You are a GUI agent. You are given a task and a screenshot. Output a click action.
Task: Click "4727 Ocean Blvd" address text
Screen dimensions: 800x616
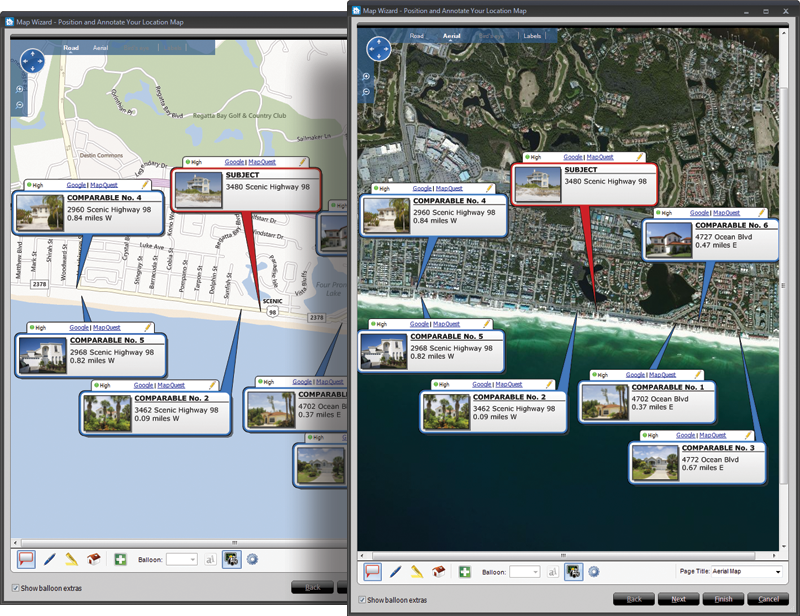click(x=723, y=237)
